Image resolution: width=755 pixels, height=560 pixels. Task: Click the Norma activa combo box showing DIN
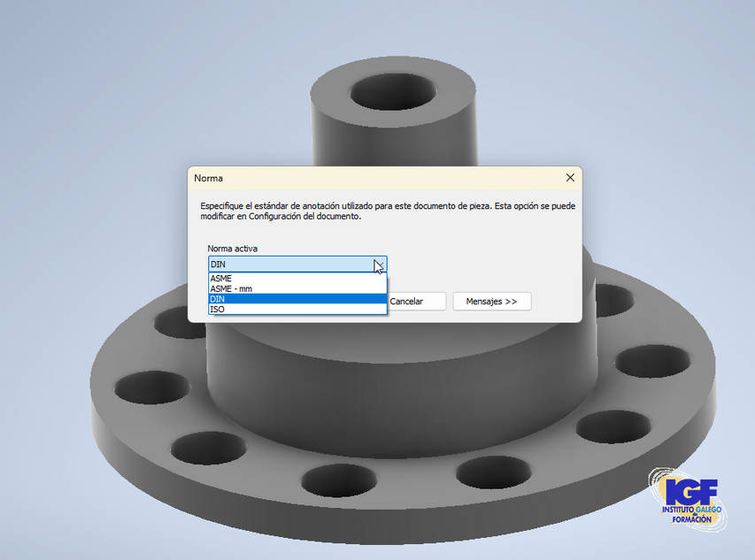pos(290,265)
